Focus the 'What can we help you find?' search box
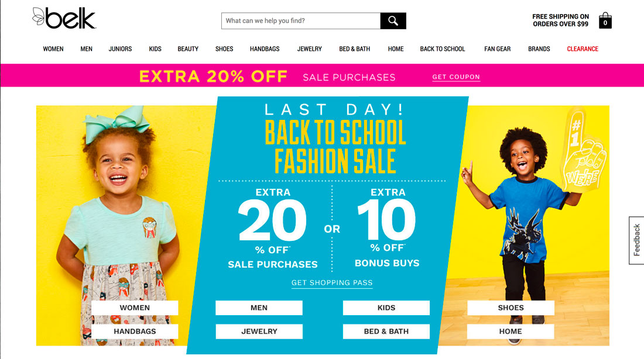Viewport: 644px width, 359px height. coord(301,21)
